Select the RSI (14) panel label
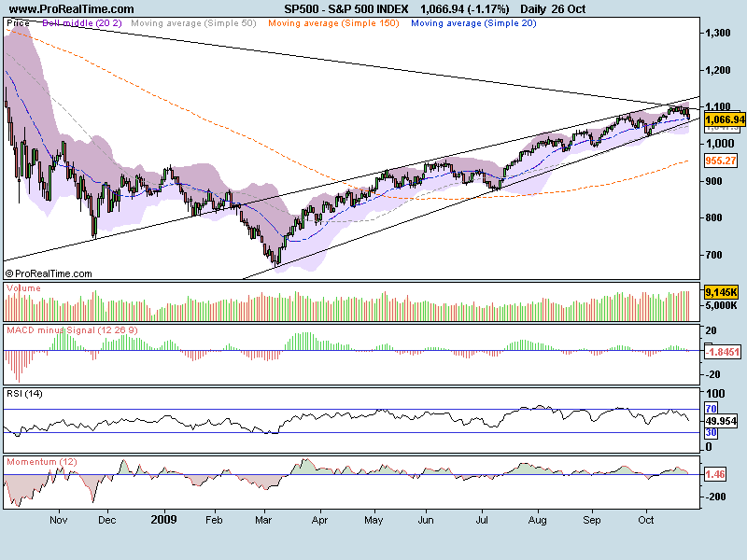This screenshot has width=747, height=560. (x=24, y=393)
